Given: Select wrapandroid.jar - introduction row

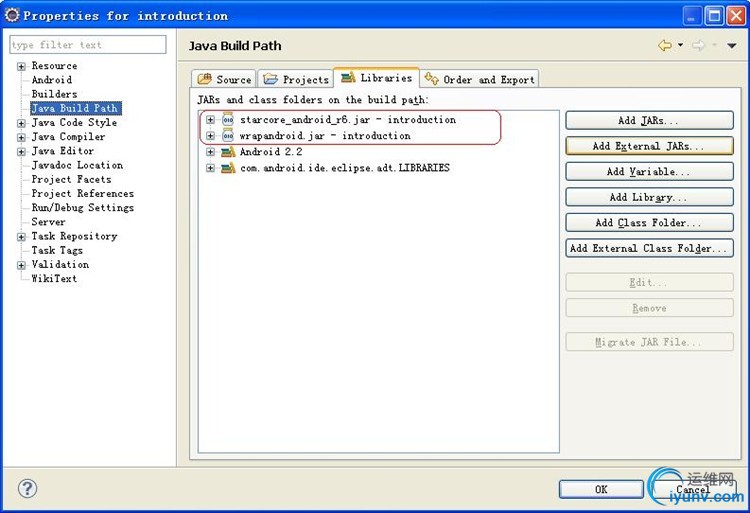Looking at the screenshot, I should click(325, 136).
